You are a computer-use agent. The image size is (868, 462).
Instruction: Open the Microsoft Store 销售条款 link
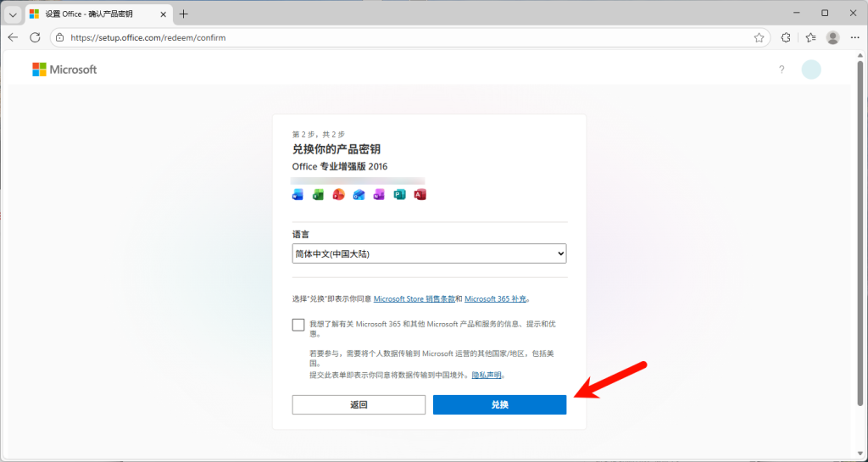pyautogui.click(x=415, y=298)
